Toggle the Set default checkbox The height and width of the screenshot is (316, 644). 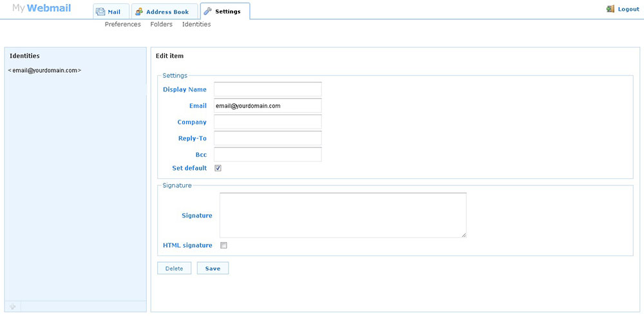click(218, 168)
